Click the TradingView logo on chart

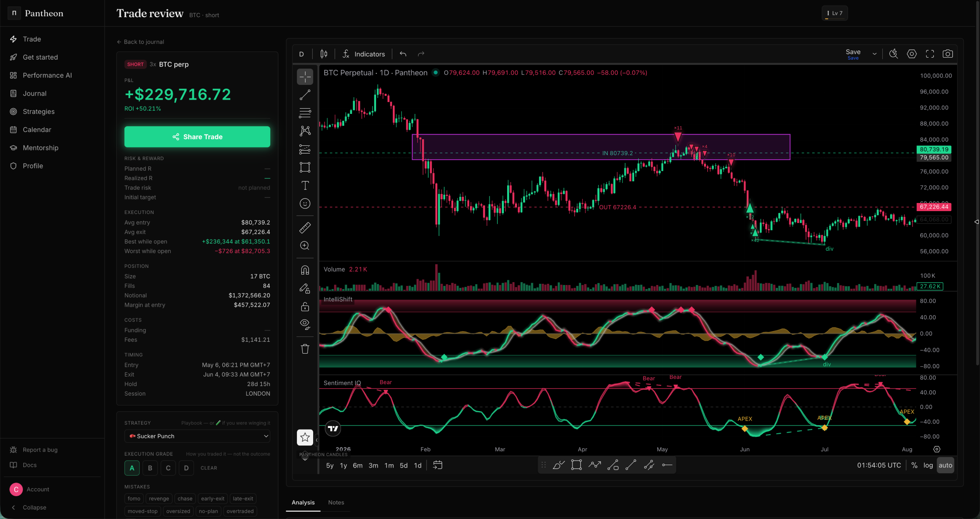pos(333,428)
